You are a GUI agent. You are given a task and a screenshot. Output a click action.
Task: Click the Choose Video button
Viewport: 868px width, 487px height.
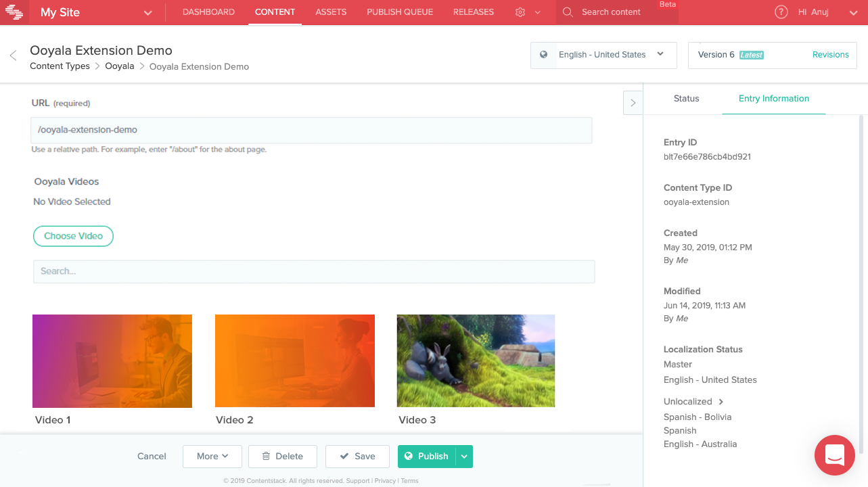tap(73, 236)
